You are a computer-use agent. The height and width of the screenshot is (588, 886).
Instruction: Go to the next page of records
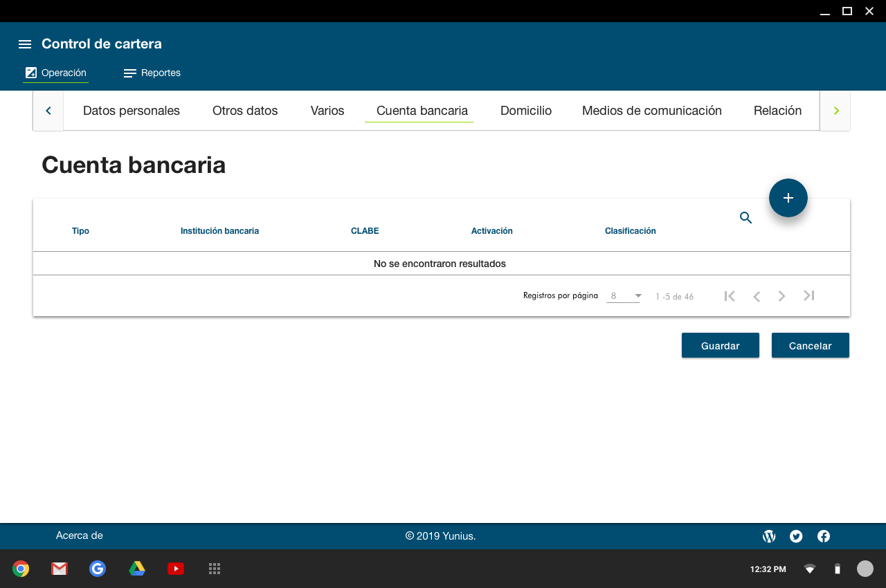[x=781, y=296]
